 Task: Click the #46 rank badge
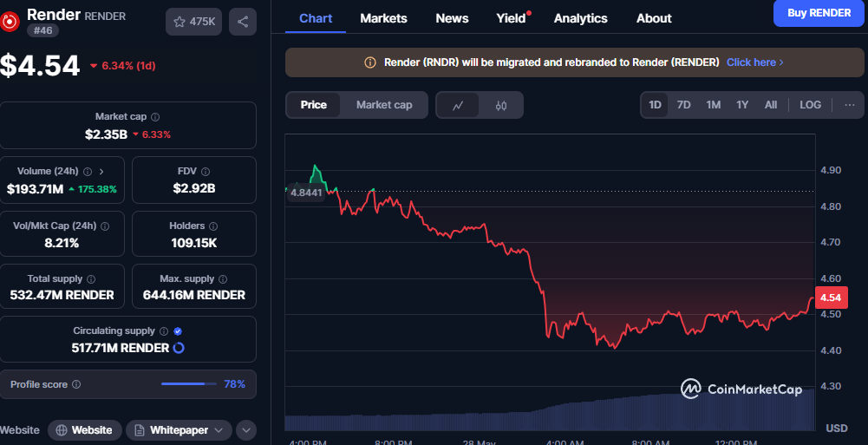click(x=42, y=30)
